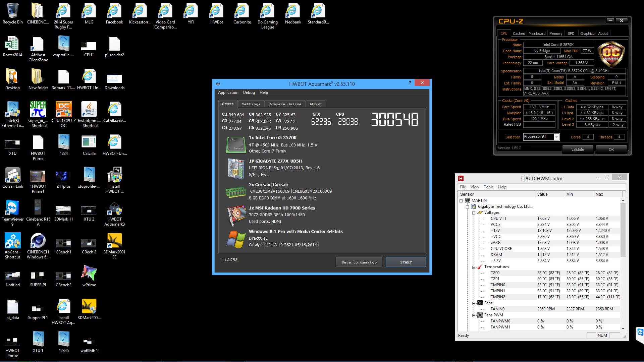This screenshot has height=362, width=644.
Task: Open the Graphics tab in CPU-Z
Action: point(587,34)
